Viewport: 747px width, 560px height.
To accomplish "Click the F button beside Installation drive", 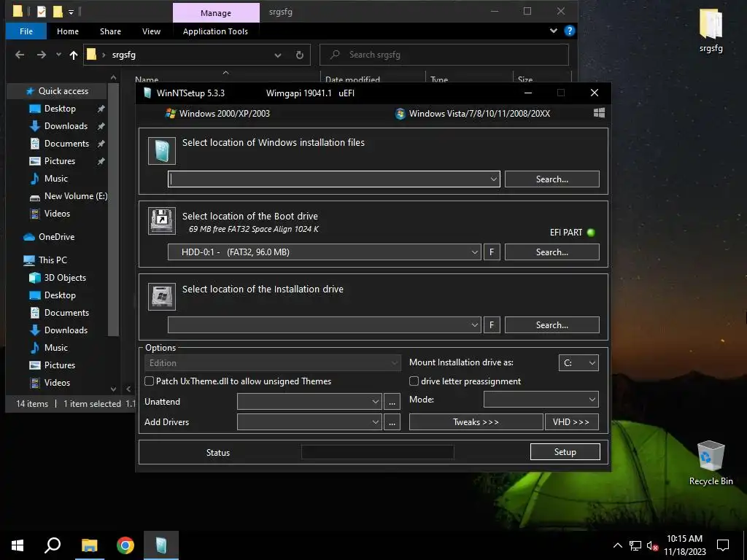I will [x=492, y=324].
